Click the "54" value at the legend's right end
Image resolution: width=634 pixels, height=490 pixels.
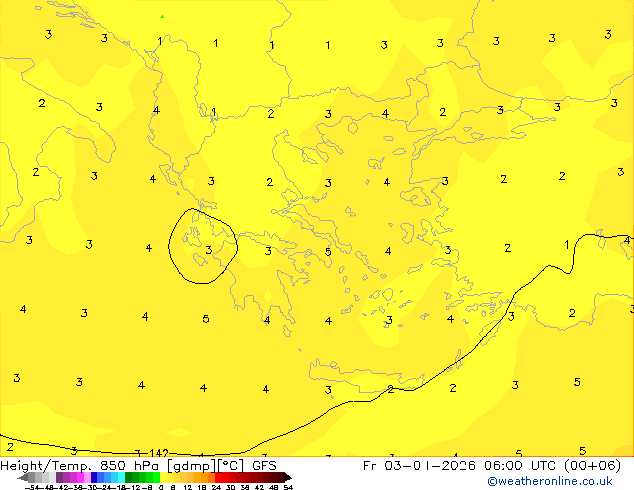(x=288, y=487)
